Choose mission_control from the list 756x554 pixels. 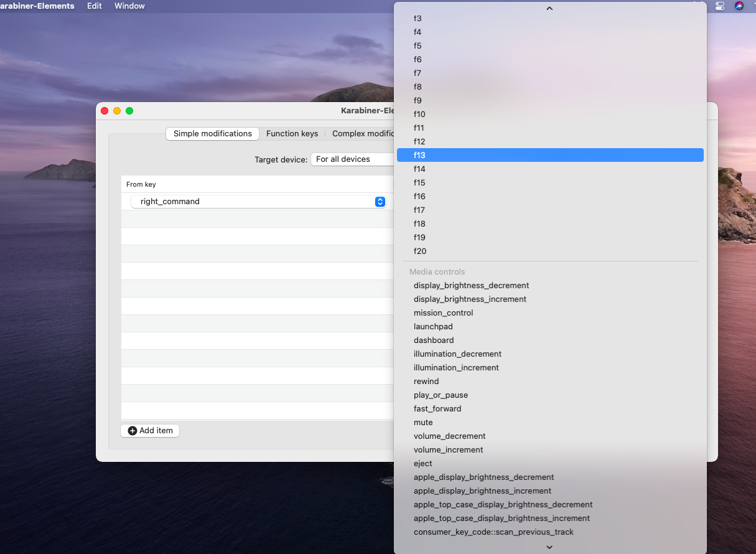click(x=550, y=312)
